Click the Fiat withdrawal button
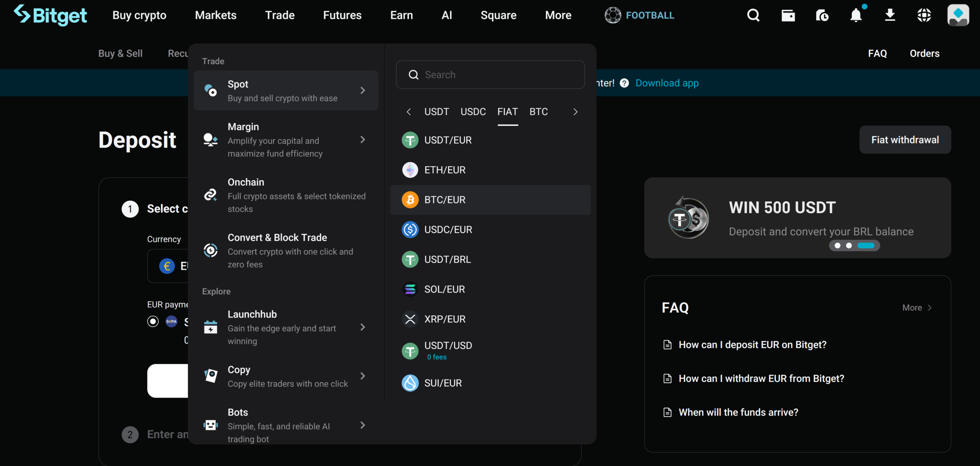 point(905,140)
